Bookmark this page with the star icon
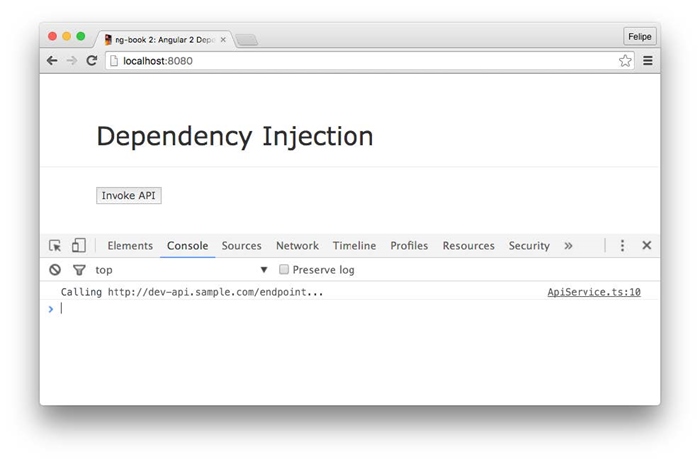 [x=625, y=61]
